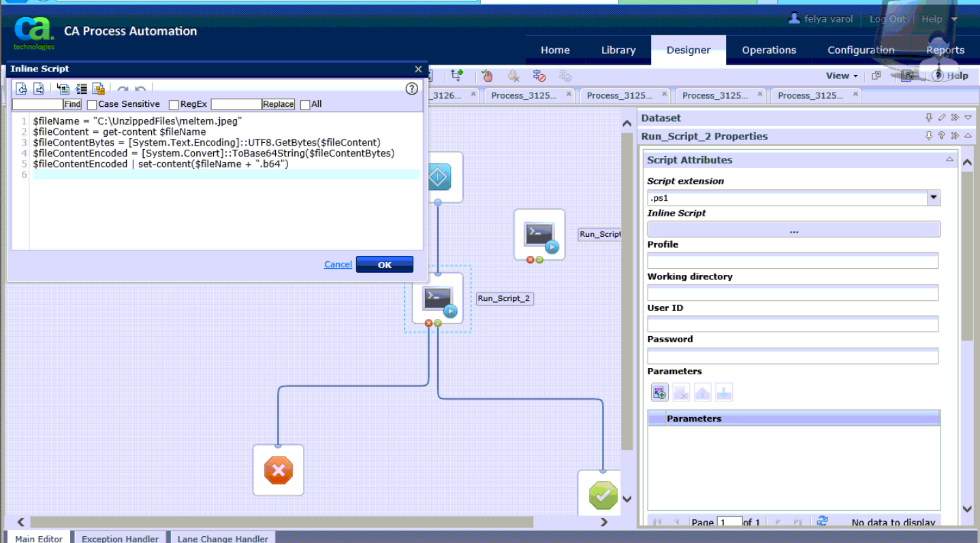This screenshot has width=980, height=543.
Task: Click into the Find text field
Action: click(37, 104)
